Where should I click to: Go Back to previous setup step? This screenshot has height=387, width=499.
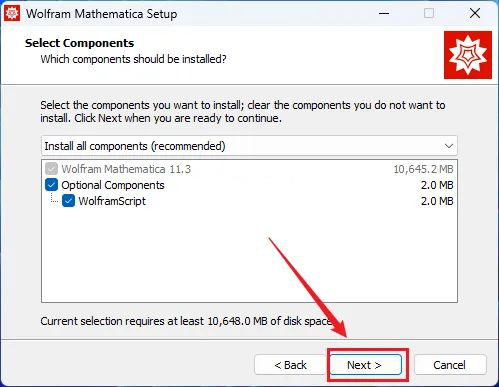(290, 365)
